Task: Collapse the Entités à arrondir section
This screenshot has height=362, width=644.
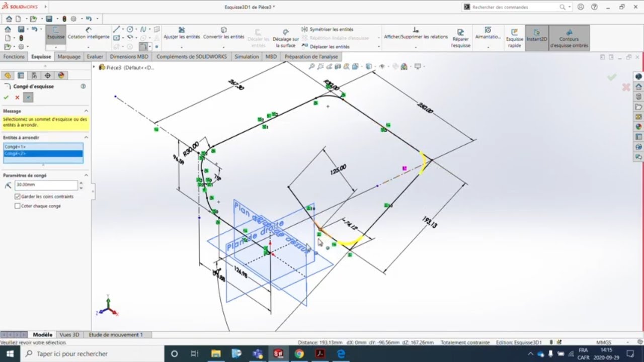Action: pos(86,137)
